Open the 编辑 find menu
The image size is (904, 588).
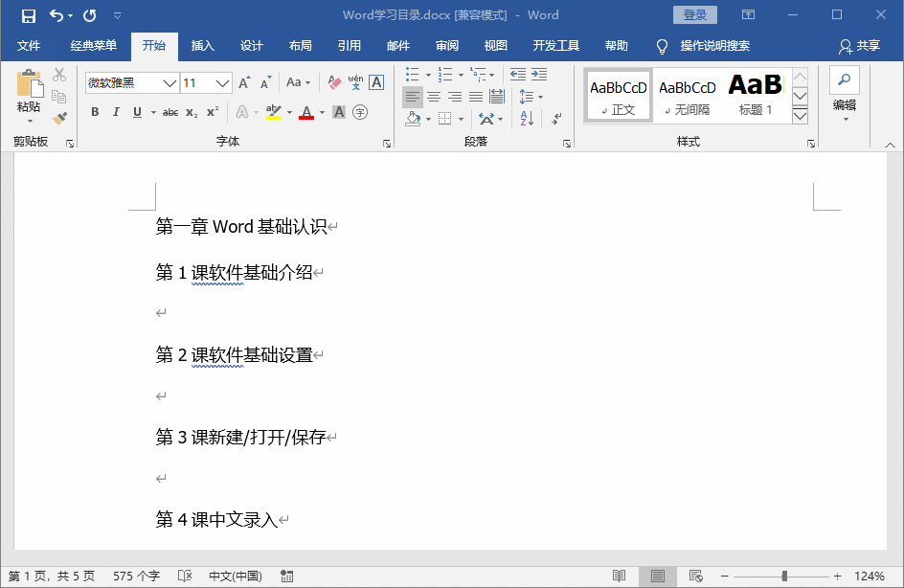pyautogui.click(x=845, y=95)
